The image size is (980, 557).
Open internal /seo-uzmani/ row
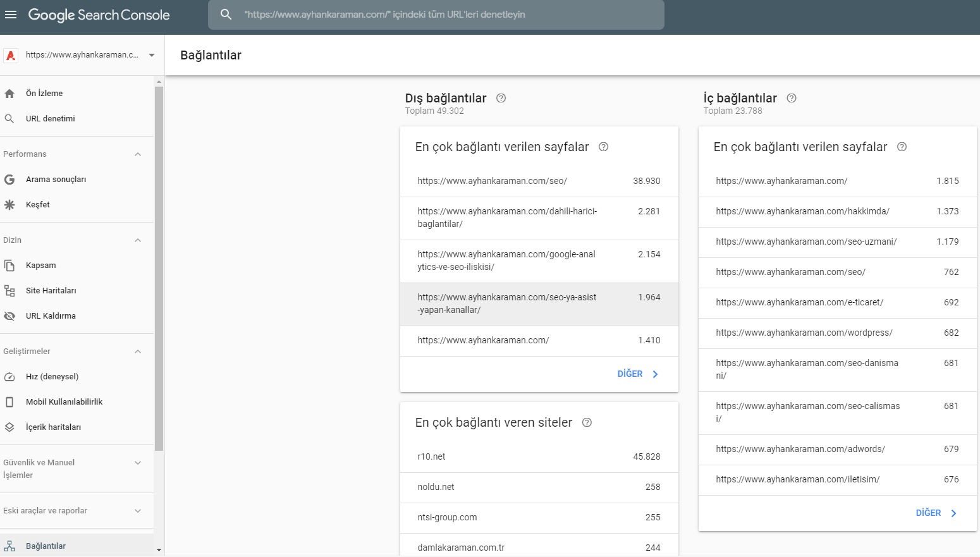[x=838, y=242]
